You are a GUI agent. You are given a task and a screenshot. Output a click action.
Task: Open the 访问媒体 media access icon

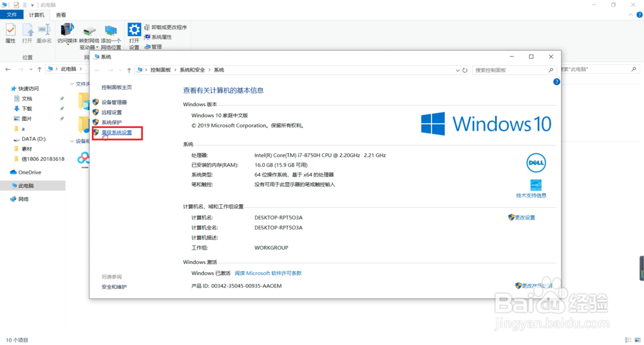point(67,33)
